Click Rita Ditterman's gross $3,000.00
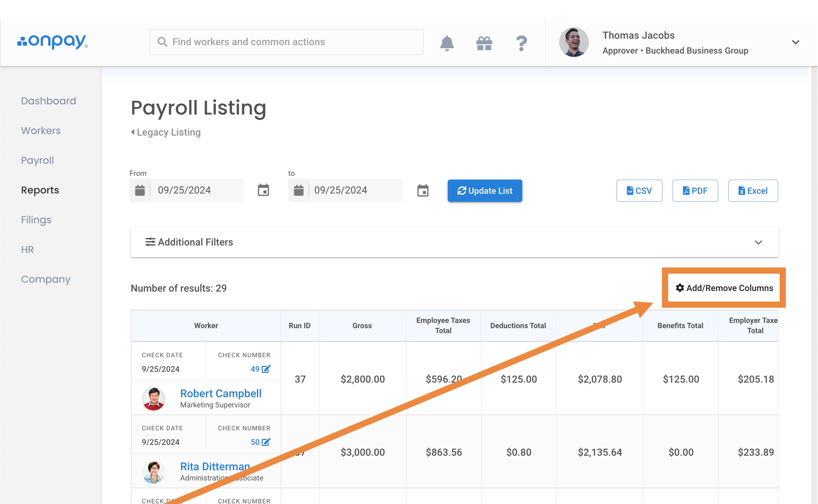The width and height of the screenshot is (818, 504). point(363,452)
